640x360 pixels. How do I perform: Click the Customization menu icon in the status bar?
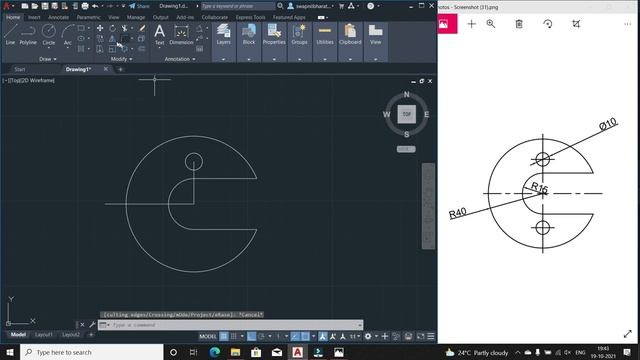point(431,336)
